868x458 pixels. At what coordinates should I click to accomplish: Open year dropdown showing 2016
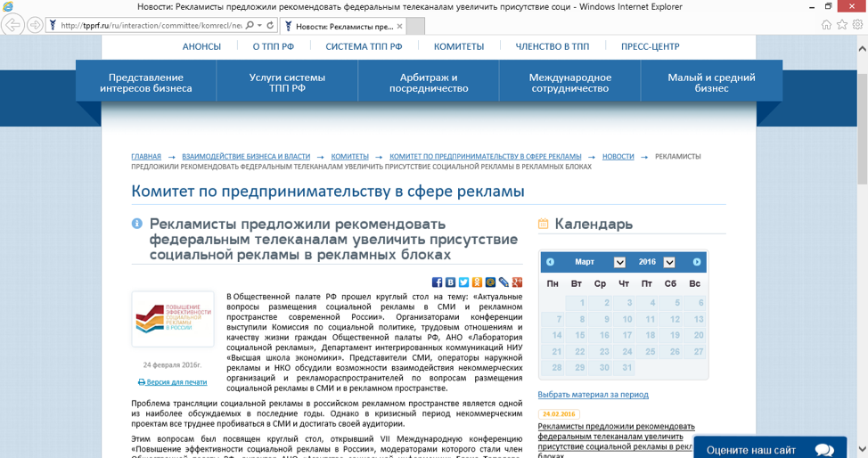[x=669, y=263]
